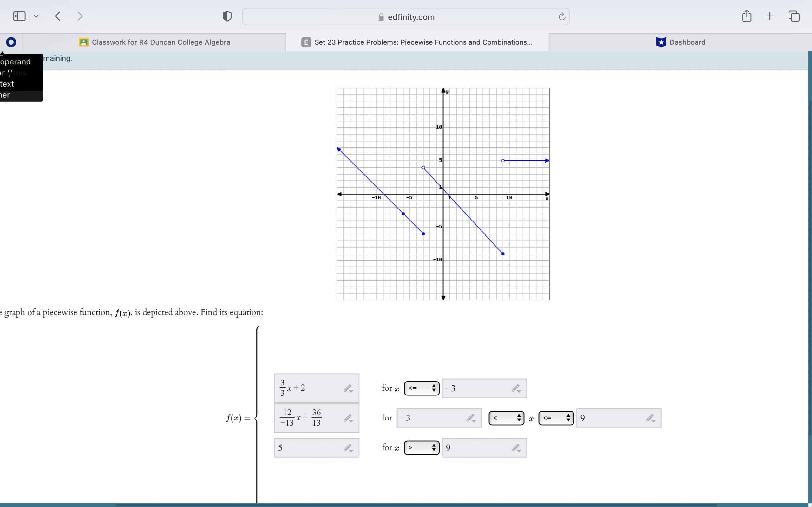The width and height of the screenshot is (812, 507).
Task: Click the forward navigation arrow
Action: [80, 16]
